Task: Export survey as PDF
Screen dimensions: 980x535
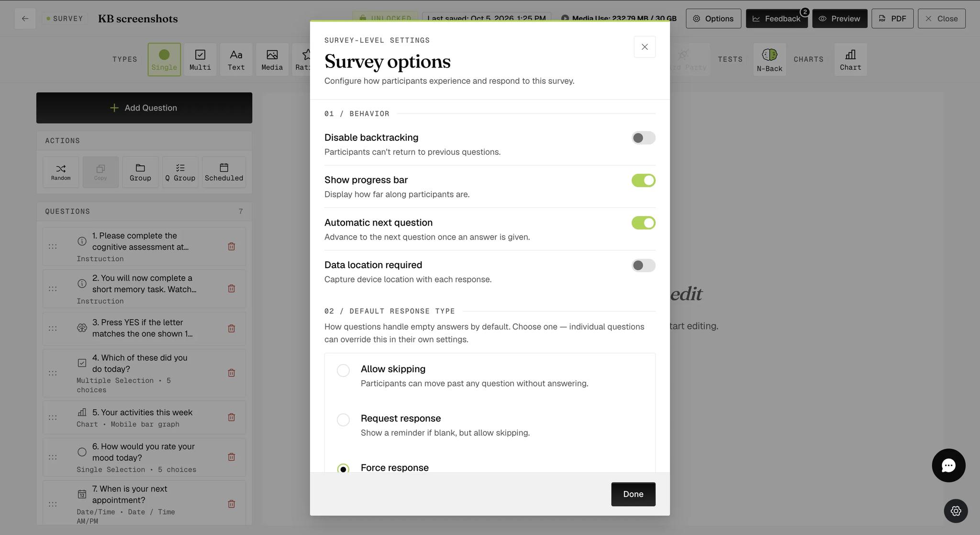Action: coord(892,19)
